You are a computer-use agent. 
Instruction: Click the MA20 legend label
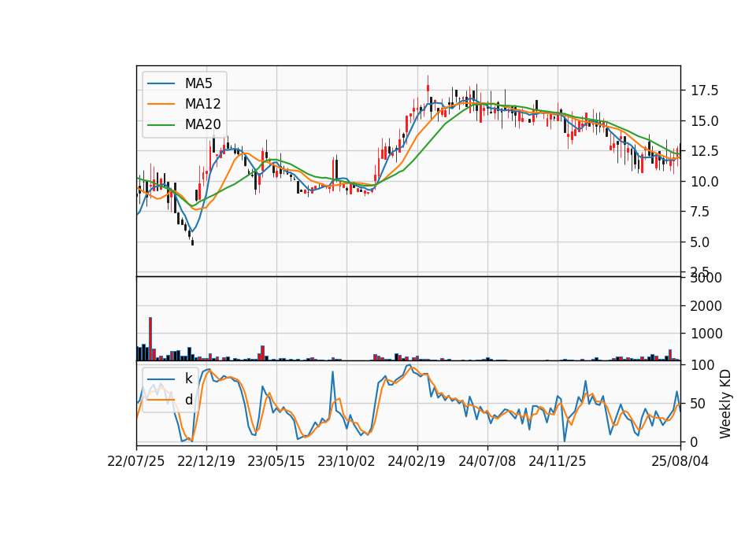[x=202, y=125]
